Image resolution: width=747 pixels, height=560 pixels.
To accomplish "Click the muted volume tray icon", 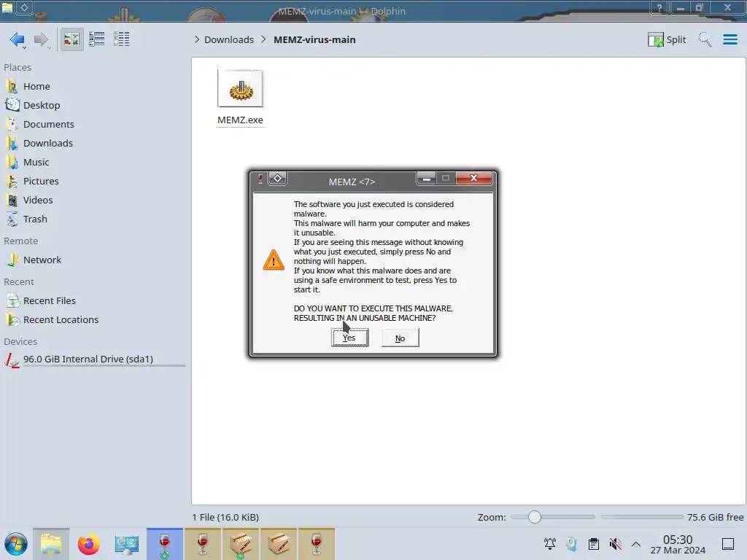I will 616,544.
